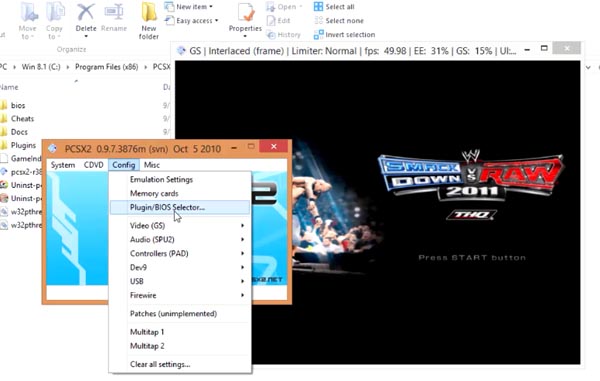The width and height of the screenshot is (600, 381).
Task: Toggle Multitap 2 in Config menu
Action: tap(181, 346)
